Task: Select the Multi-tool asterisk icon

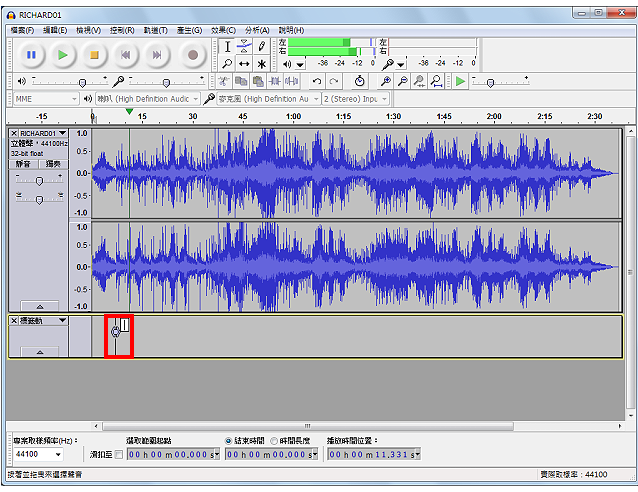Action: 262,64
